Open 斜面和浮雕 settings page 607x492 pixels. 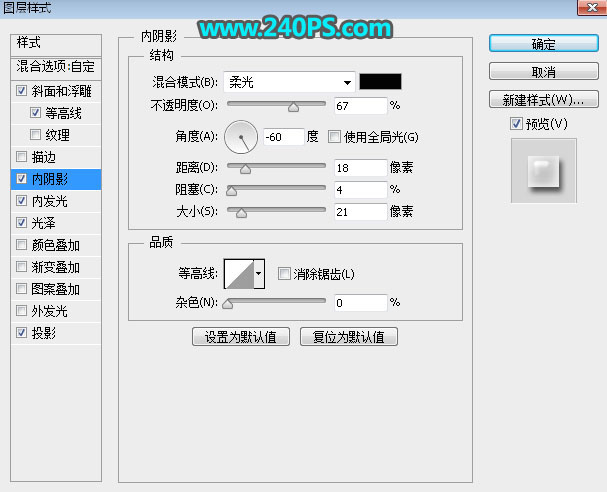(x=61, y=91)
